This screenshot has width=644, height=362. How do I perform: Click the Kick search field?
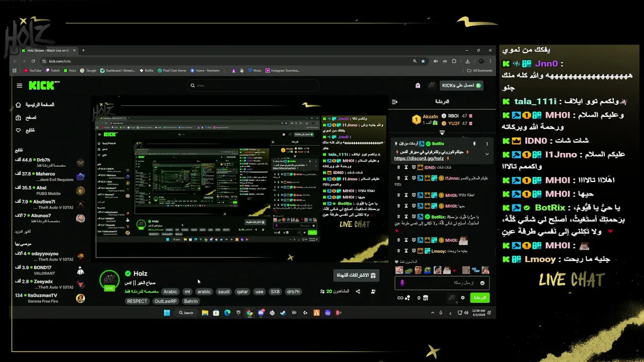253,85
